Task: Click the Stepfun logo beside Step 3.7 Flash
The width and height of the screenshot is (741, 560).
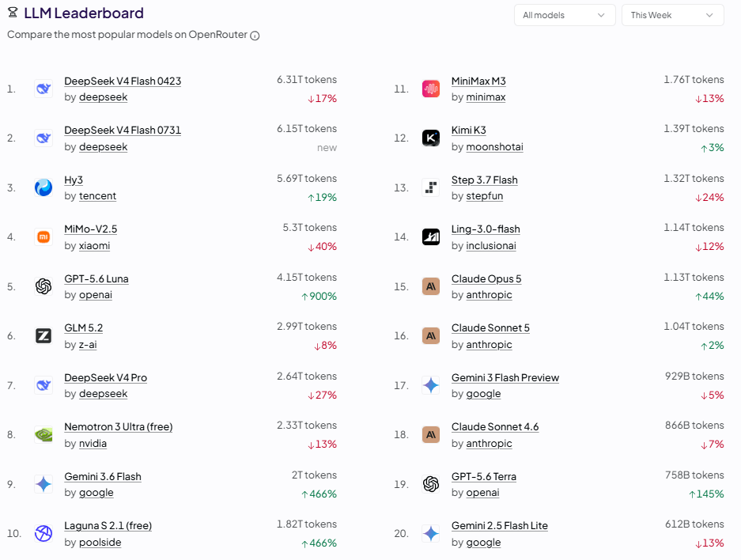Action: coord(430,187)
